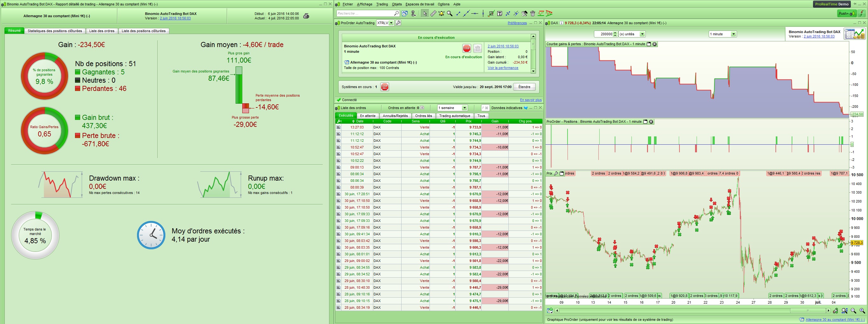Viewport: 868px width, 324px height.
Task: Open the 1 minute timeframe dropdown
Action: 733,34
